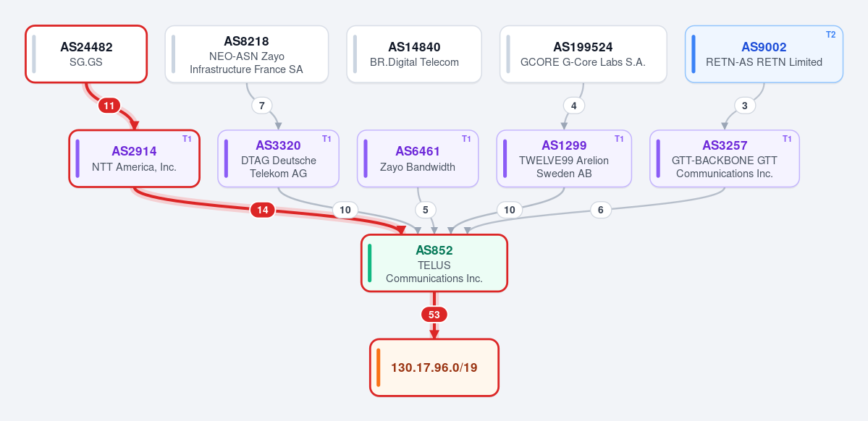Select the red 53 path count badge

tap(434, 315)
